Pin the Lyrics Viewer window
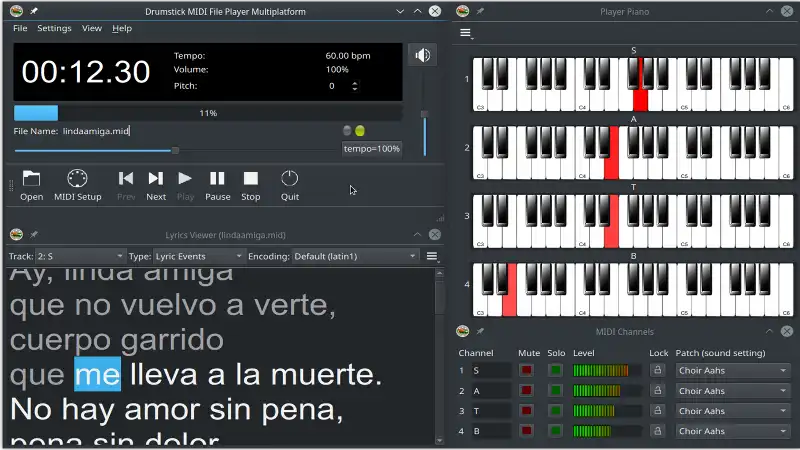The height and width of the screenshot is (450, 800). [x=34, y=234]
